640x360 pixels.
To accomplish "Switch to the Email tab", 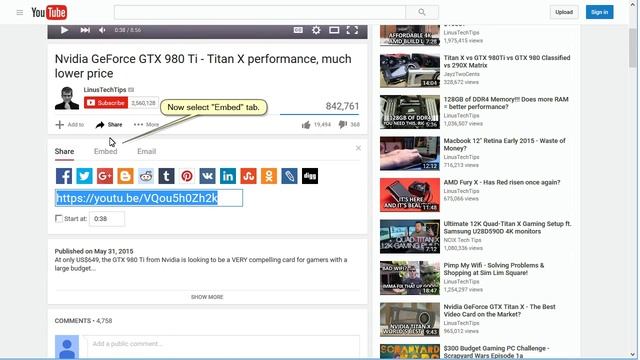I will point(147,151).
